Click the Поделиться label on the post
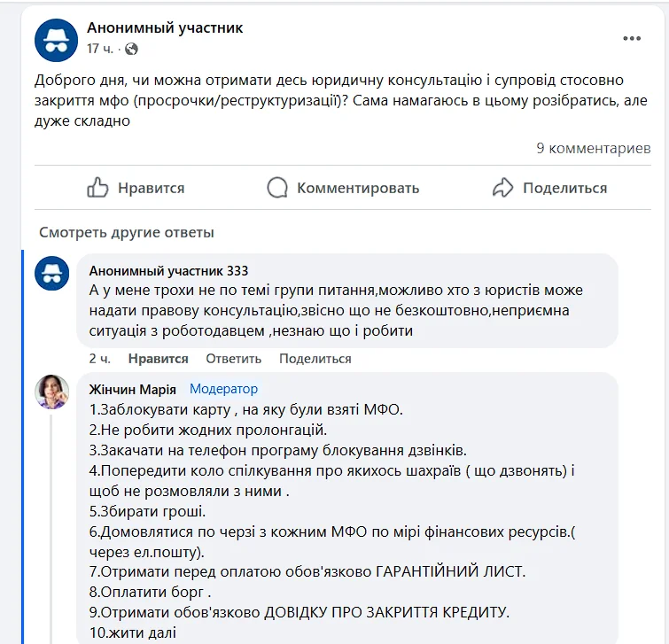 (x=564, y=188)
